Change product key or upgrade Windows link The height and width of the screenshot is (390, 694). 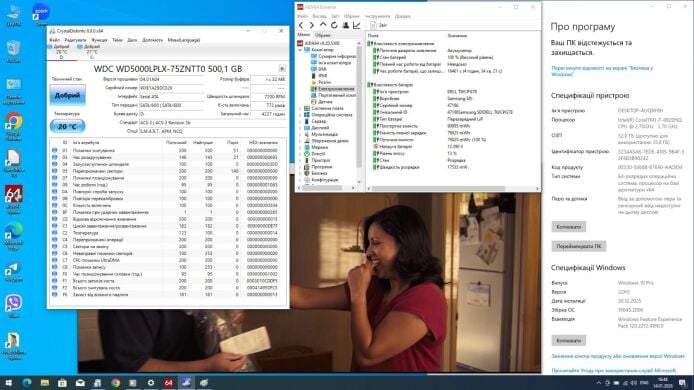tap(618, 356)
